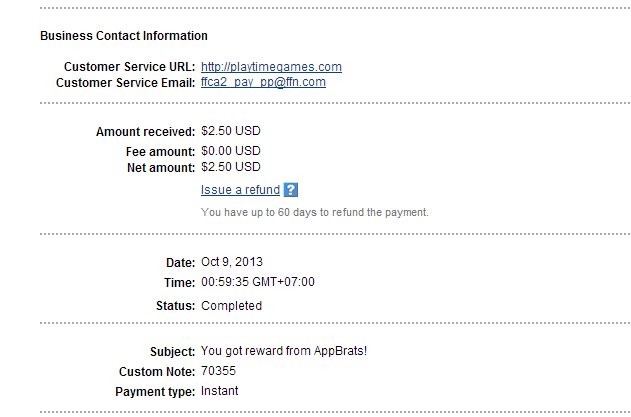Screen dimensions: 631x417
Task: Click the Amount received value of $2.50 USD
Action: [x=231, y=132]
